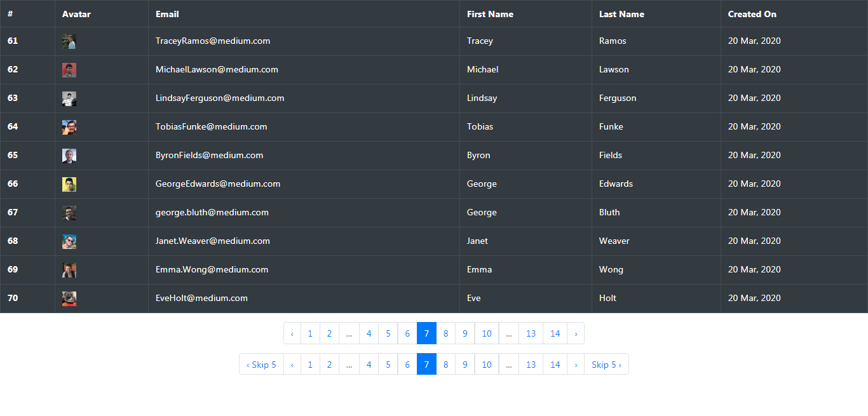Click Michael Lawson's avatar image
Screen dimensions: 868x416
pyautogui.click(x=69, y=70)
